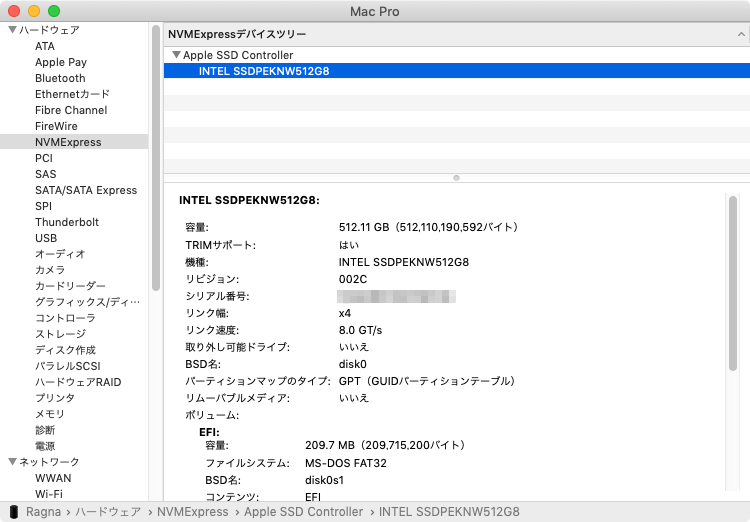Open SATA/SATA Express section
Screen dimensions: 750x522
(x=86, y=190)
